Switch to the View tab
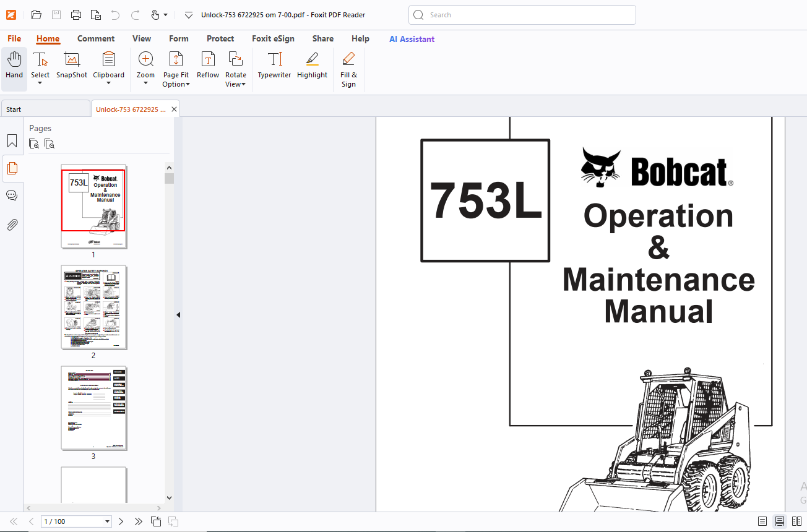The image size is (807, 532). click(142, 38)
